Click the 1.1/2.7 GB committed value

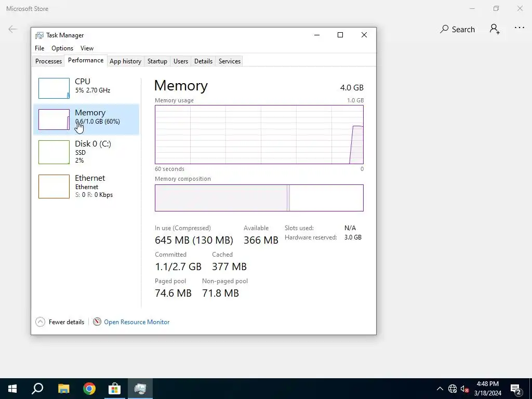[x=178, y=267]
